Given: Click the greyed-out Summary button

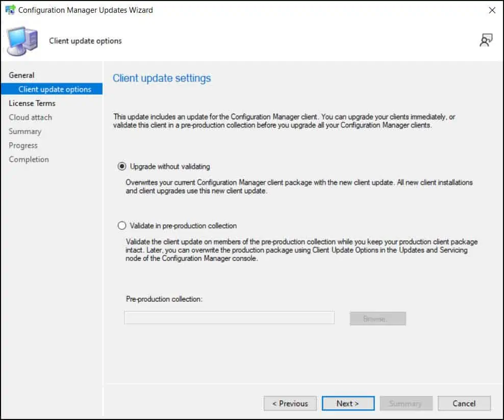Looking at the screenshot, I should 406,403.
